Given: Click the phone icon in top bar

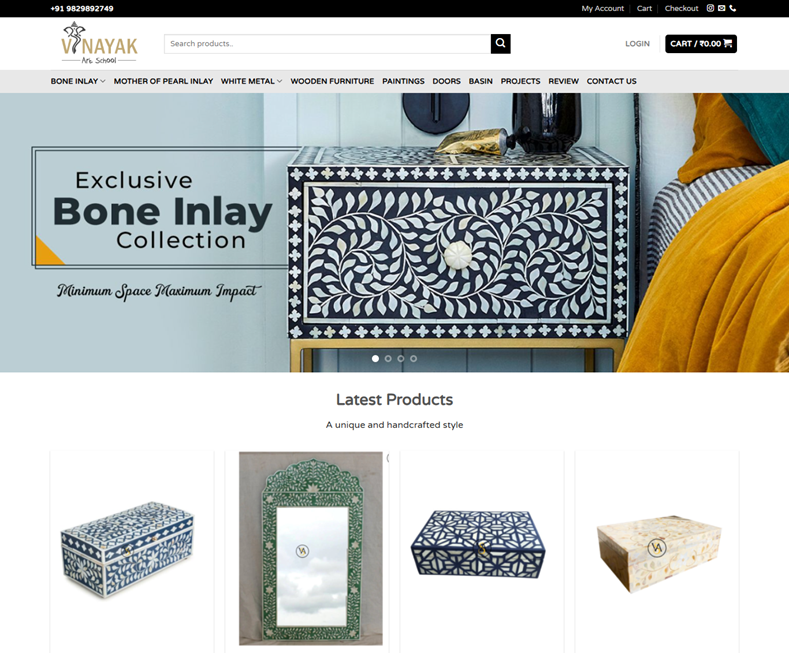Looking at the screenshot, I should 733,8.
